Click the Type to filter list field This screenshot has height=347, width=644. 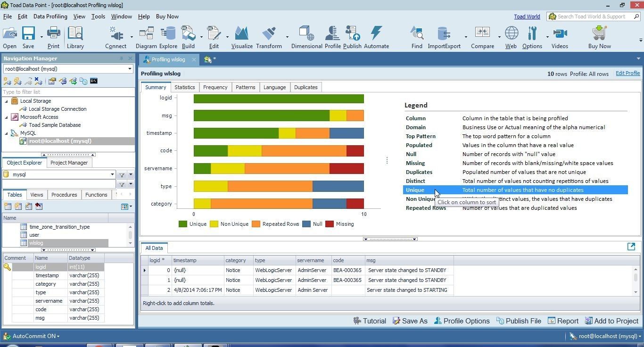[68, 92]
